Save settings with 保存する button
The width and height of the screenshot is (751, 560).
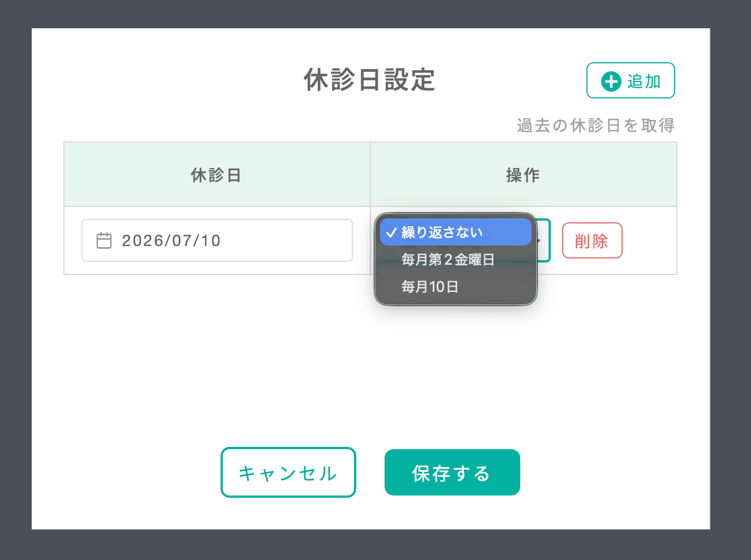coord(452,472)
